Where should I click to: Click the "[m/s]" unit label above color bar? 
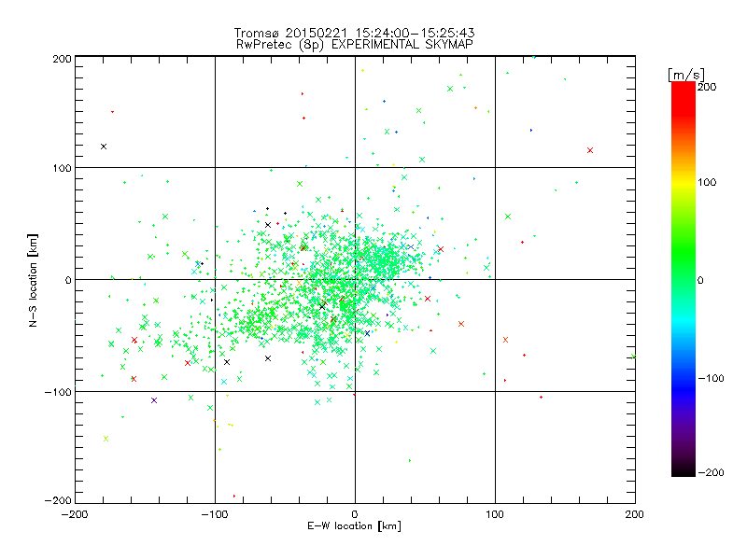pyautogui.click(x=686, y=75)
